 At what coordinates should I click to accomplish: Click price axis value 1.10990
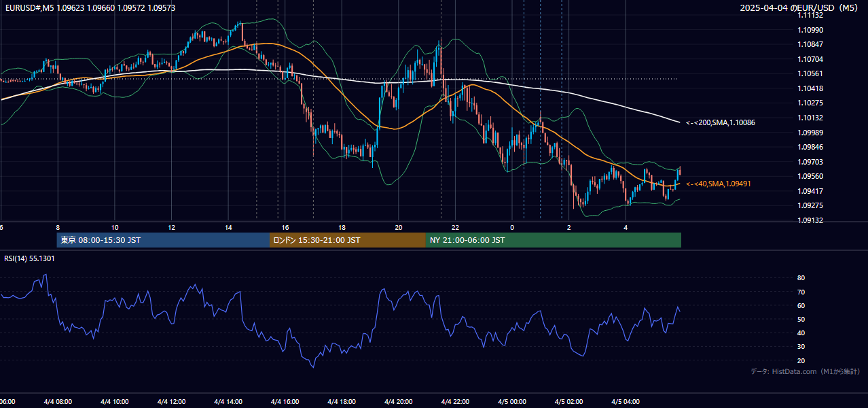tap(810, 30)
